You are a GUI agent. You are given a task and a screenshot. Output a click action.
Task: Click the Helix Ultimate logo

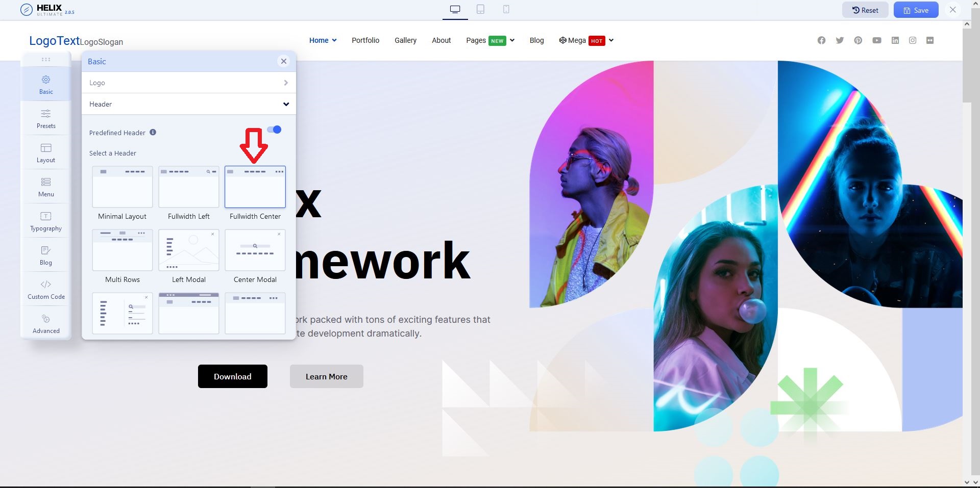tap(47, 10)
